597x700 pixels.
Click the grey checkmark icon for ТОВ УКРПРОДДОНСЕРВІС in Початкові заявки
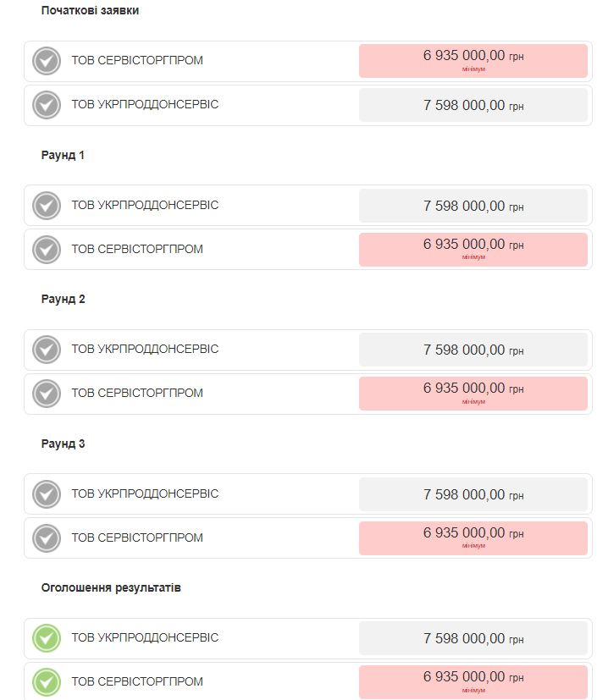coord(47,105)
